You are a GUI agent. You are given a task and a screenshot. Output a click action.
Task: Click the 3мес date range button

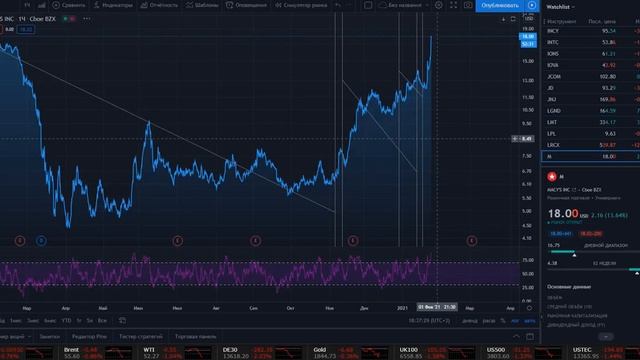(33, 321)
